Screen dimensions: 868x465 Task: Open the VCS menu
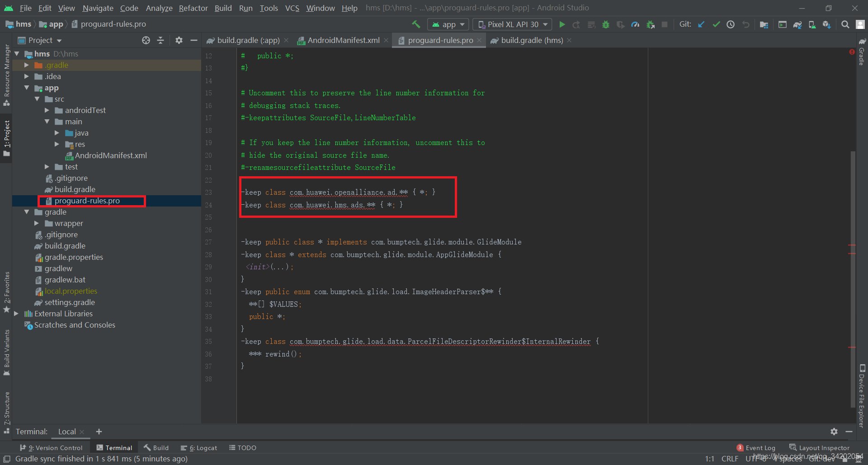tap(292, 8)
